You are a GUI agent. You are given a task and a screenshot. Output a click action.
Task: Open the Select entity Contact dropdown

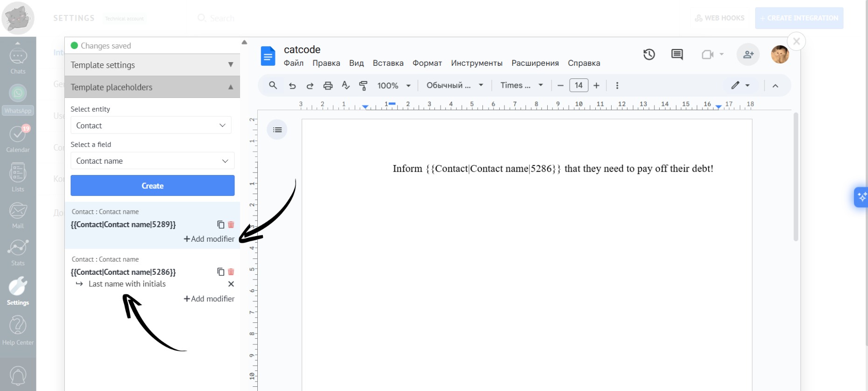pos(151,126)
